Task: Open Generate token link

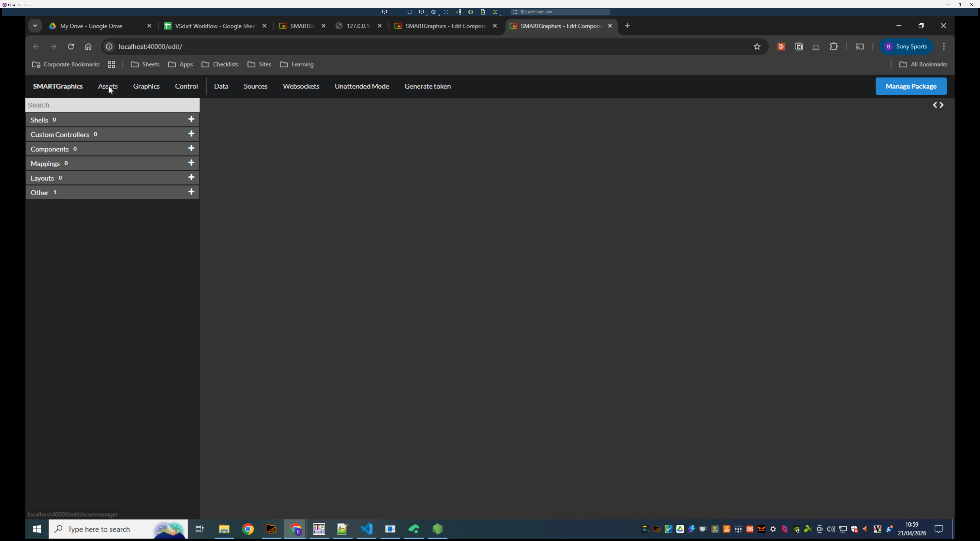Action: coord(427,86)
